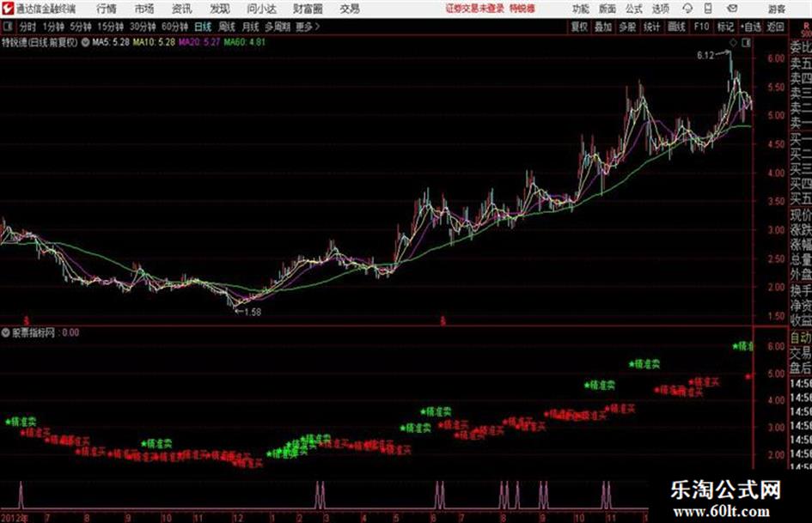Open the 版面 menu
Image resolution: width=812 pixels, height=523 pixels.
[607, 9]
